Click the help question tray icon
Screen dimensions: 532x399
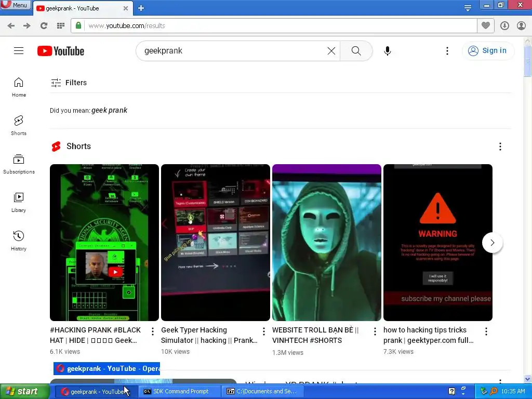point(451,391)
